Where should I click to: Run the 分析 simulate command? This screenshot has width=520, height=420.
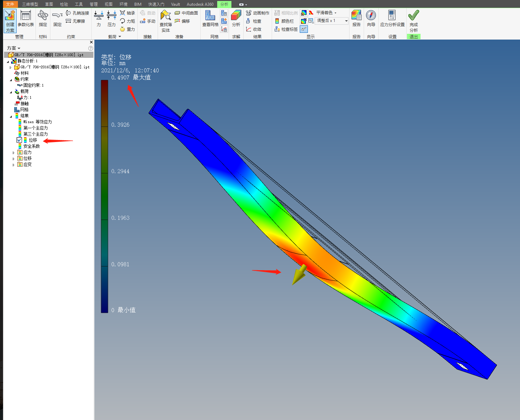pyautogui.click(x=236, y=19)
